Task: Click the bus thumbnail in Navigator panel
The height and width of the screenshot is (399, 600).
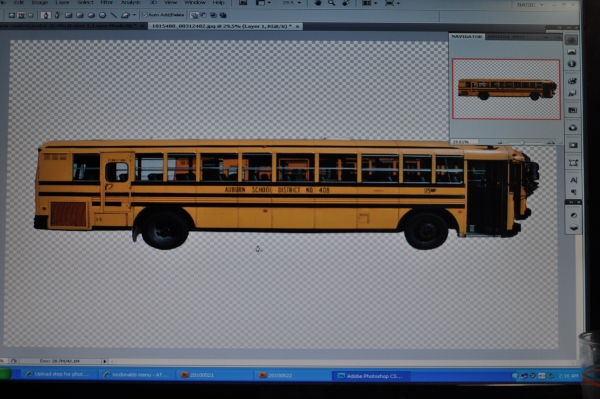Action: [x=506, y=89]
